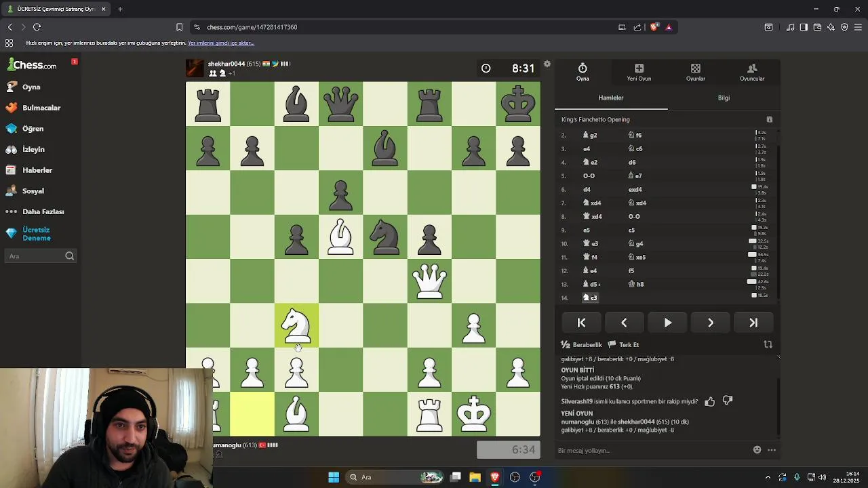
Task: Click the sidebar search magnifier icon
Action: point(69,256)
